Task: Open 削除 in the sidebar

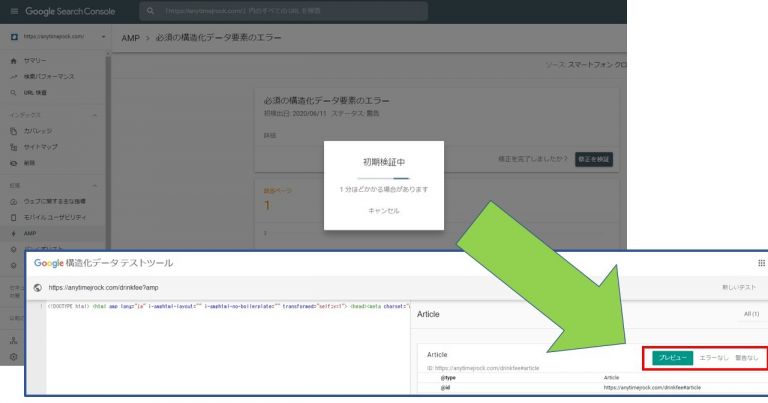Action: pos(29,163)
